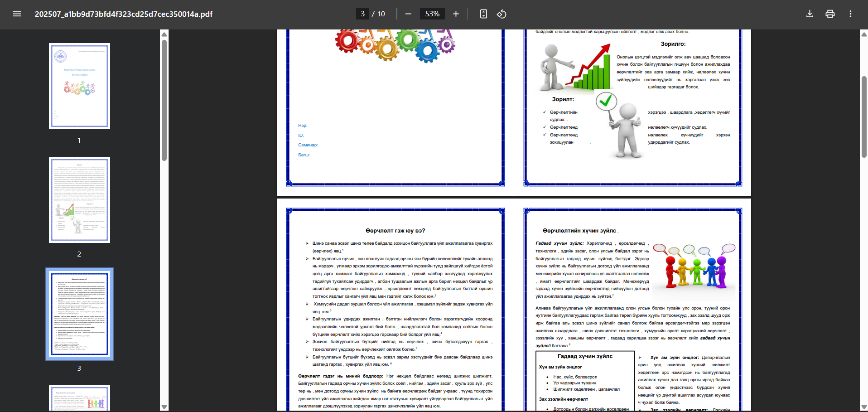Image resolution: width=868 pixels, height=412 pixels.
Task: Click the 'Семинар:' label
Action: pyautogui.click(x=308, y=145)
